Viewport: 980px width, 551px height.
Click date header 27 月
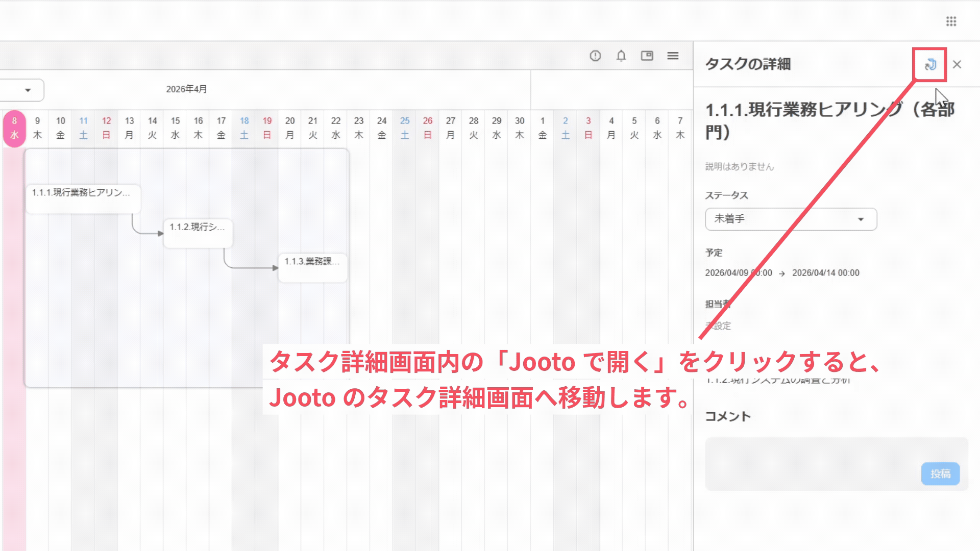[451, 128]
